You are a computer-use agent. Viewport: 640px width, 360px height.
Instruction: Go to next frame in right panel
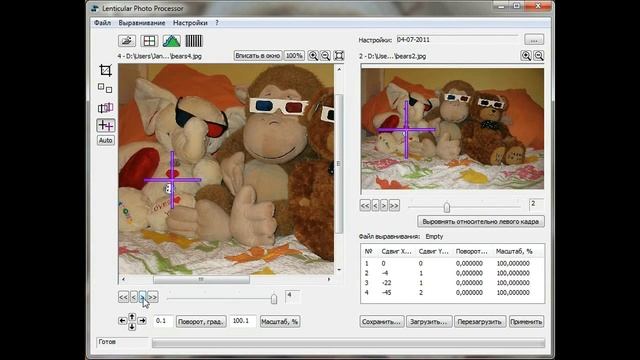pyautogui.click(x=384, y=205)
